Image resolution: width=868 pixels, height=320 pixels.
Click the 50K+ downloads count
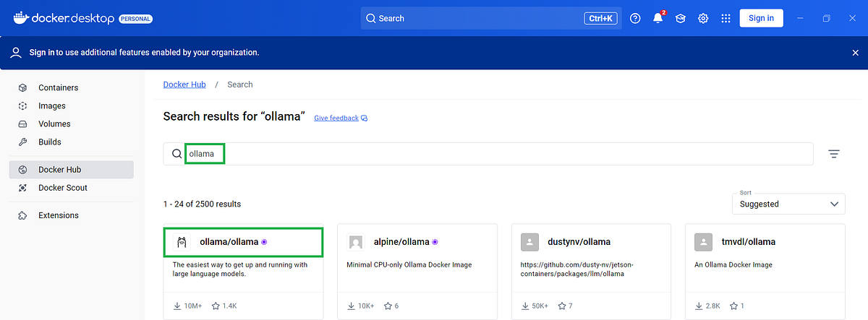pos(536,306)
